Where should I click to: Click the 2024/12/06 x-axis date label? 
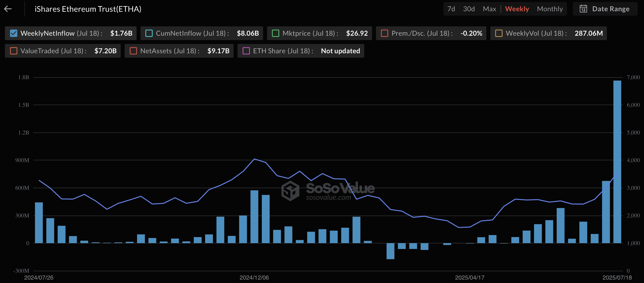(254, 277)
